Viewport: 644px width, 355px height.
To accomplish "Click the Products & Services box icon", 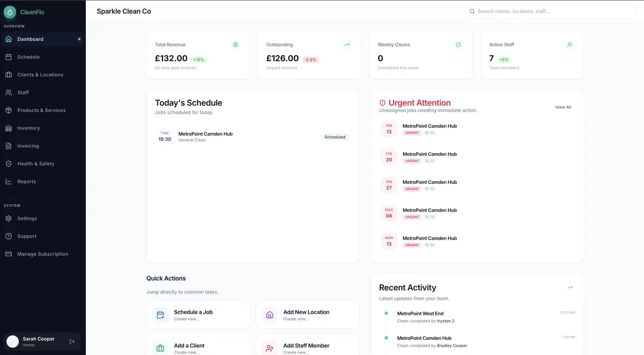I will [9, 110].
